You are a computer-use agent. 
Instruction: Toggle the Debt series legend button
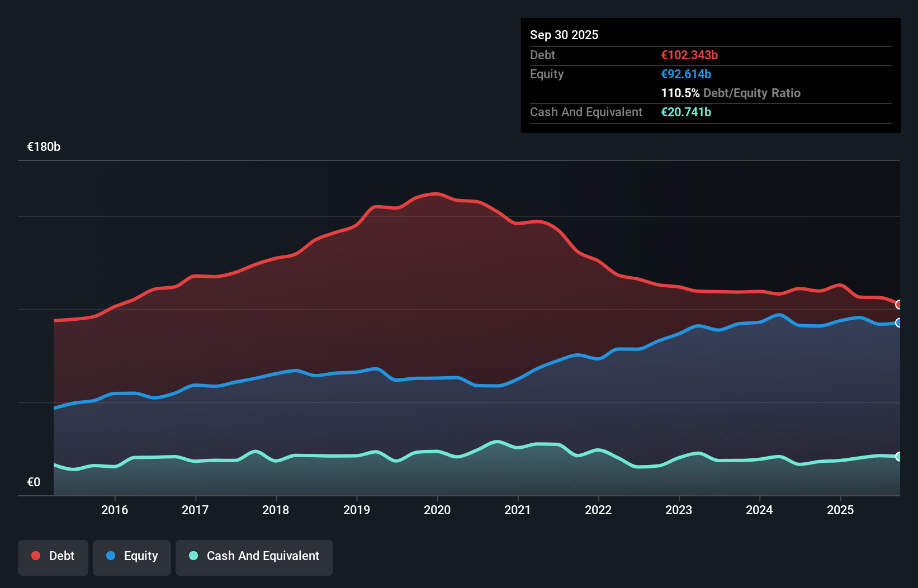[x=53, y=557]
